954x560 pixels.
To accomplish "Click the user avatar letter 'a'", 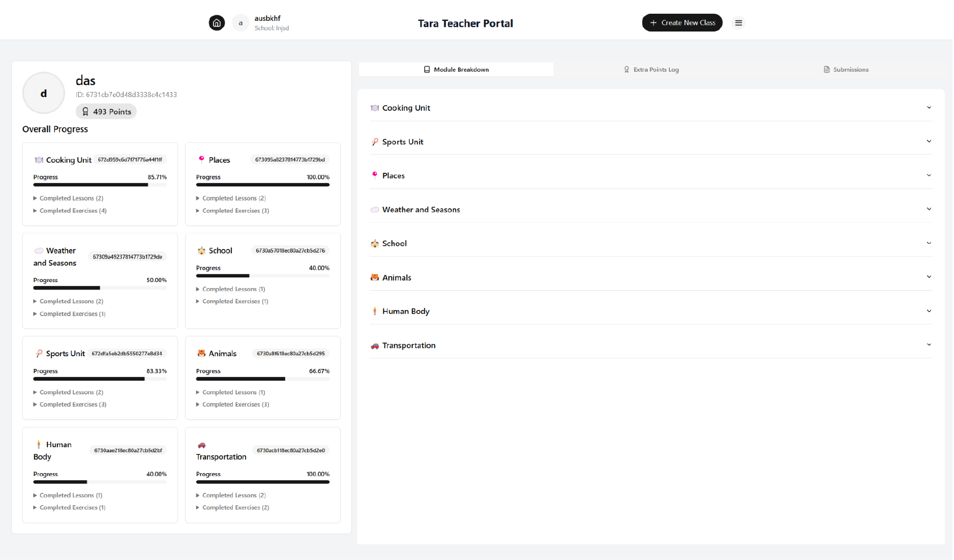I will coord(241,23).
